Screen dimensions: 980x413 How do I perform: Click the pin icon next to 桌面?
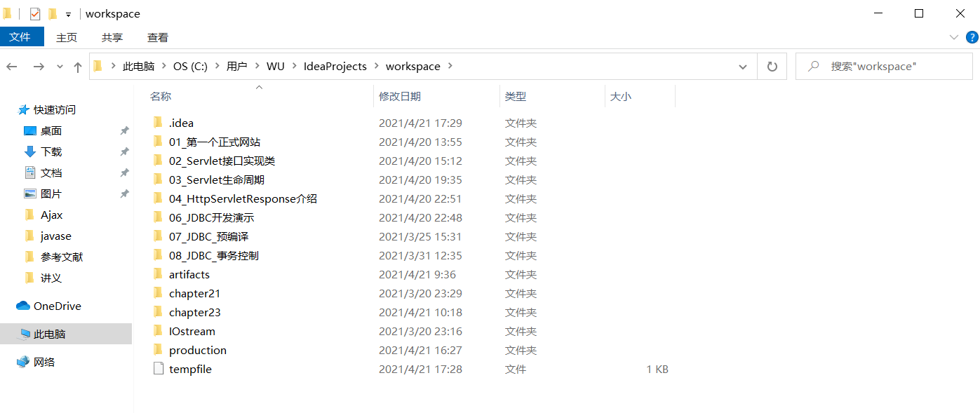click(124, 131)
